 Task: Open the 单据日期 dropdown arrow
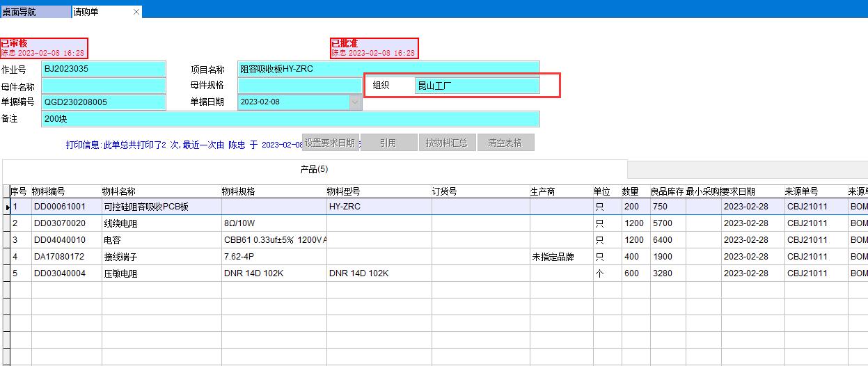pyautogui.click(x=355, y=102)
